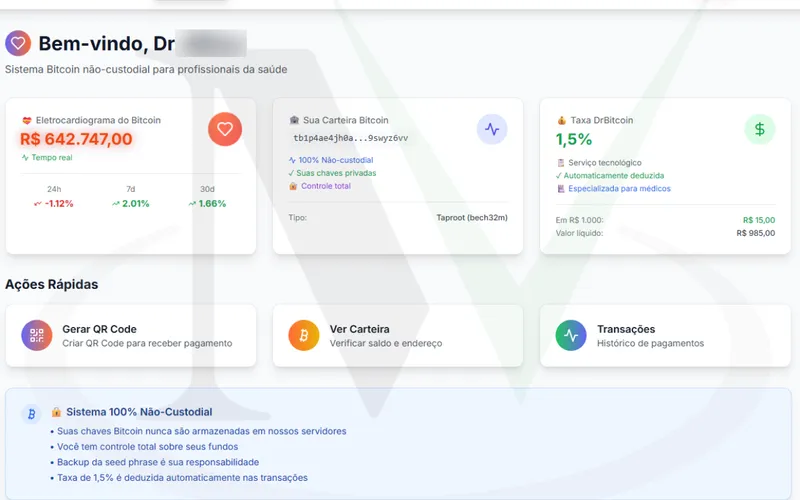Click the Backup da seed phrase bullet

(x=158, y=462)
